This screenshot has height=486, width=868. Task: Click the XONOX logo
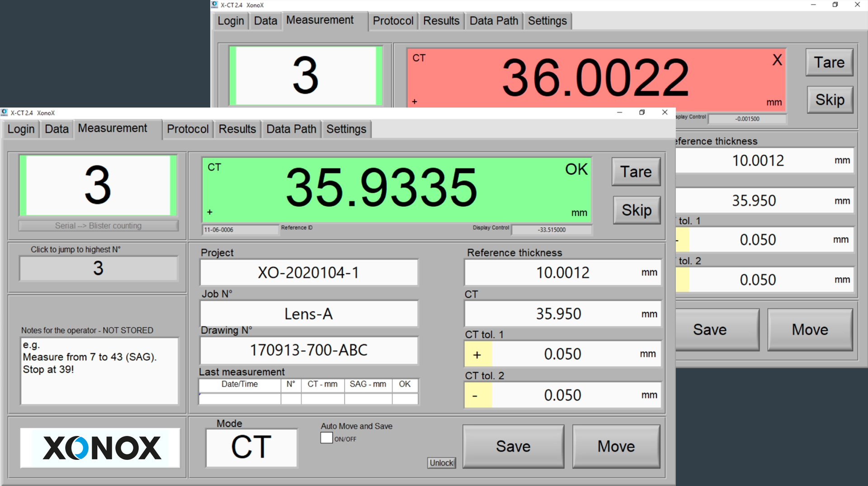pyautogui.click(x=100, y=448)
